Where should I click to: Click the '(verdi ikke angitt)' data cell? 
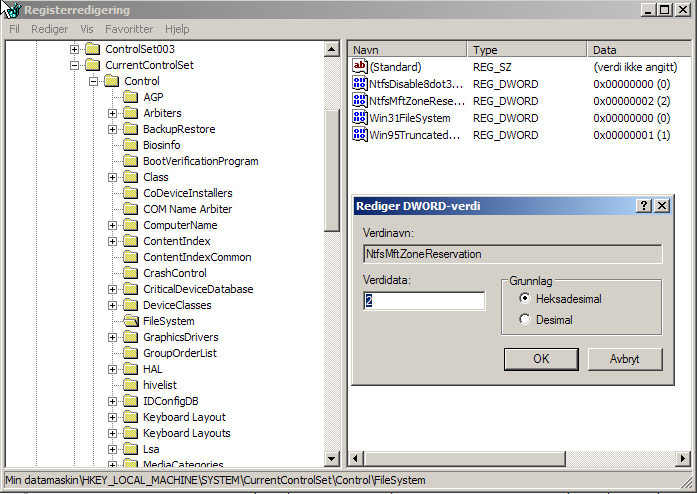coord(635,67)
